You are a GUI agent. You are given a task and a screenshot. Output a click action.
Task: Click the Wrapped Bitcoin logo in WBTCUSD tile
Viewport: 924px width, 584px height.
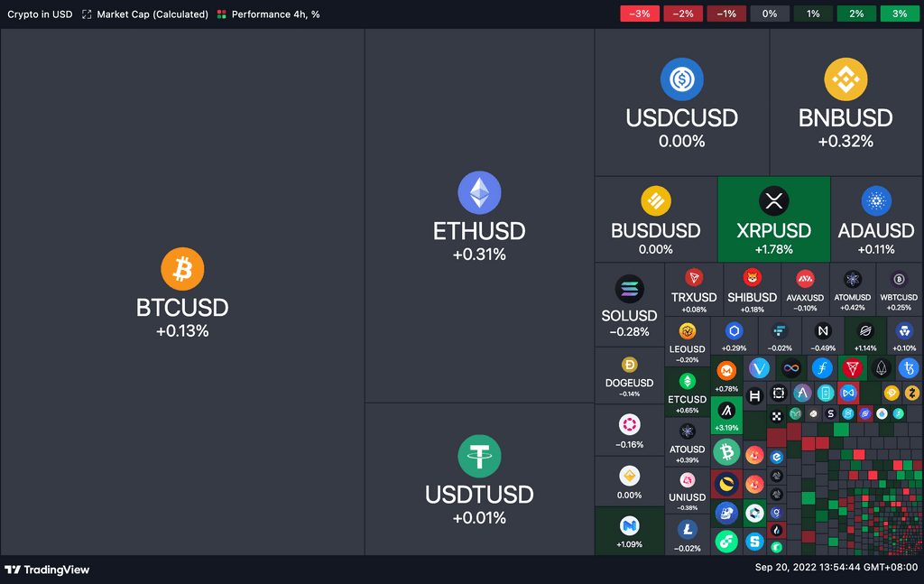coord(899,279)
